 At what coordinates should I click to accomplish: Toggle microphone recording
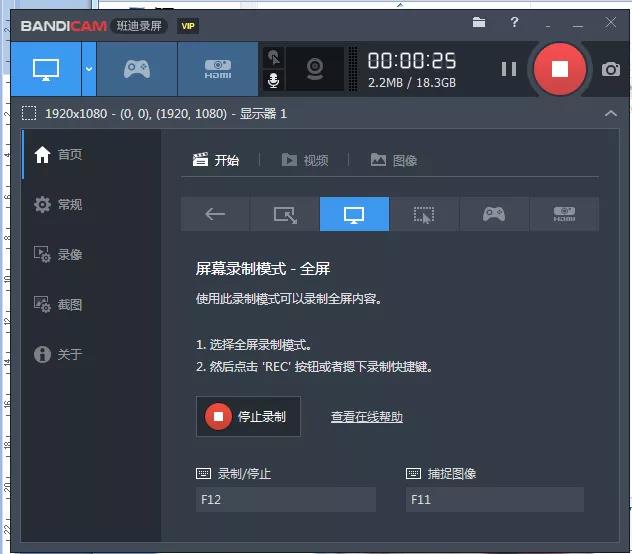(273, 80)
